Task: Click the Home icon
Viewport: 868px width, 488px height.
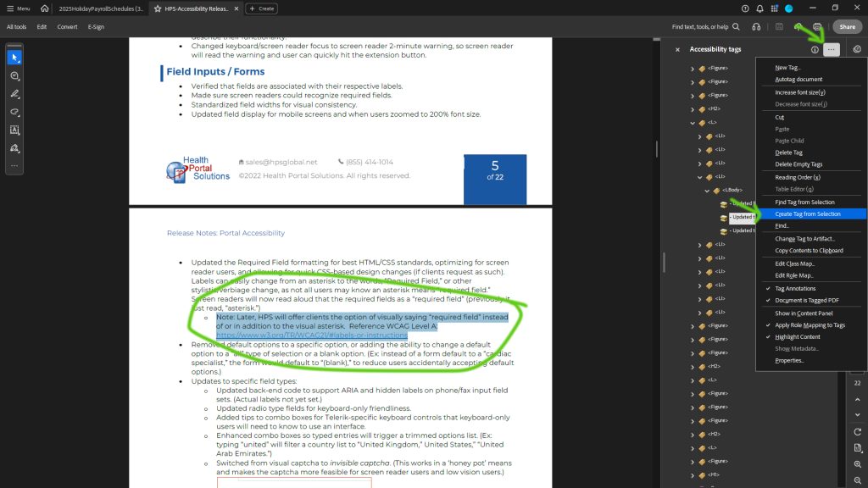Action: coord(44,8)
